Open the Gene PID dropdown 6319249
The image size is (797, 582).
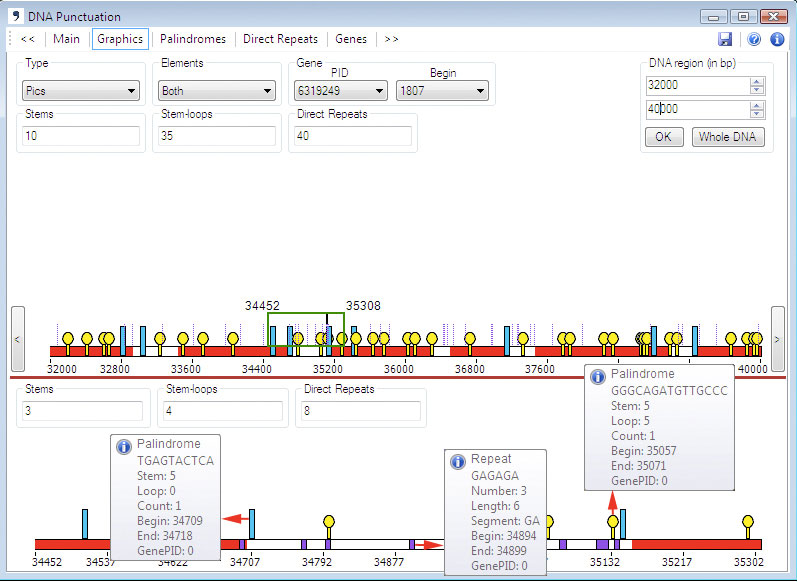(x=341, y=91)
